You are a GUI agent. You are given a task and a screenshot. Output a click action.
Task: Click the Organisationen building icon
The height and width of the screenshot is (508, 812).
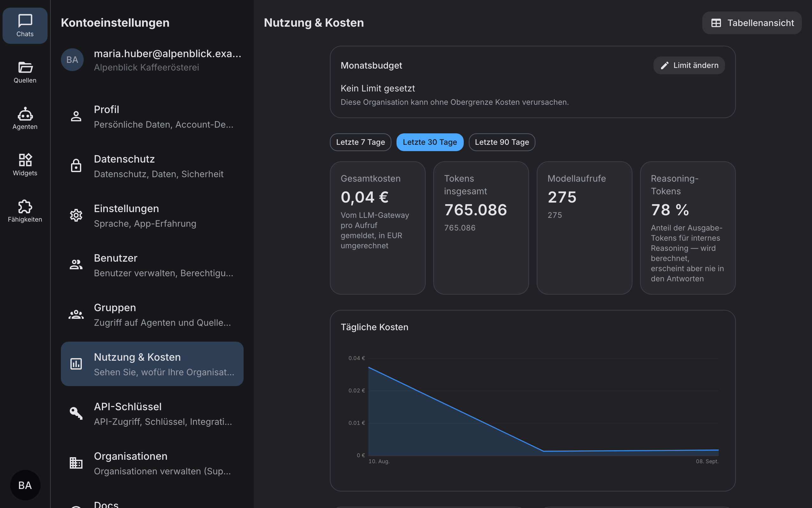[76, 463]
